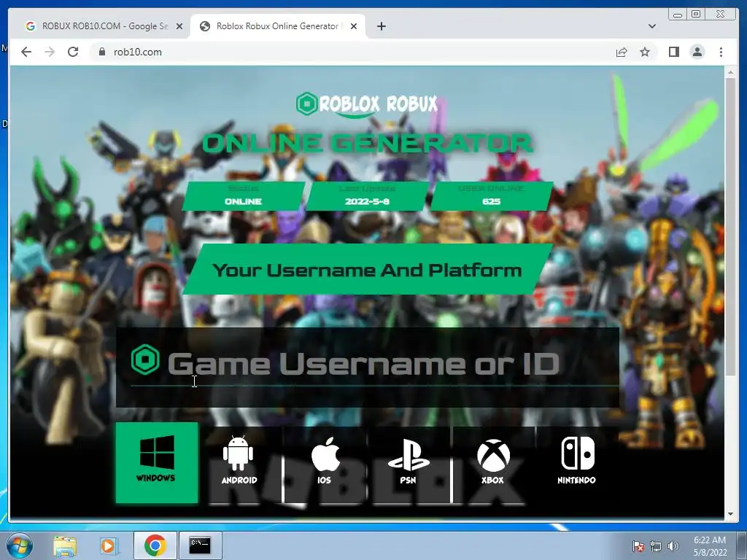747x560 pixels.
Task: Click the scrollbar down arrow
Action: 730,514
